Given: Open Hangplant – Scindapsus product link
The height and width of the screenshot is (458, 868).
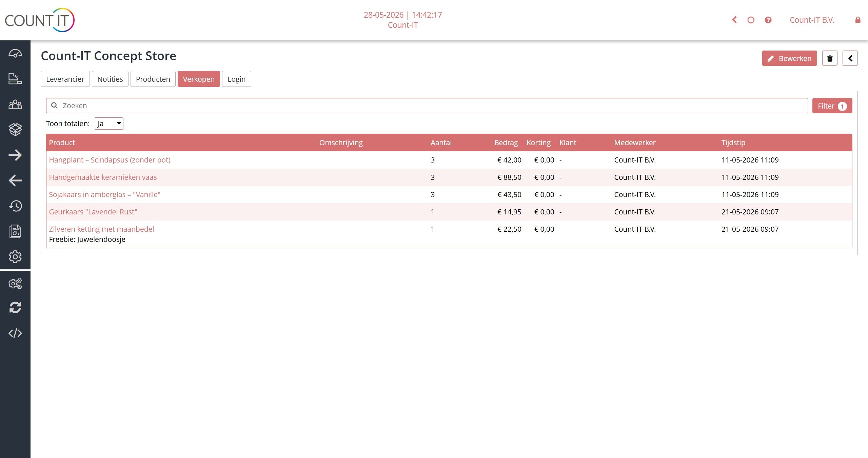Looking at the screenshot, I should pyautogui.click(x=110, y=160).
